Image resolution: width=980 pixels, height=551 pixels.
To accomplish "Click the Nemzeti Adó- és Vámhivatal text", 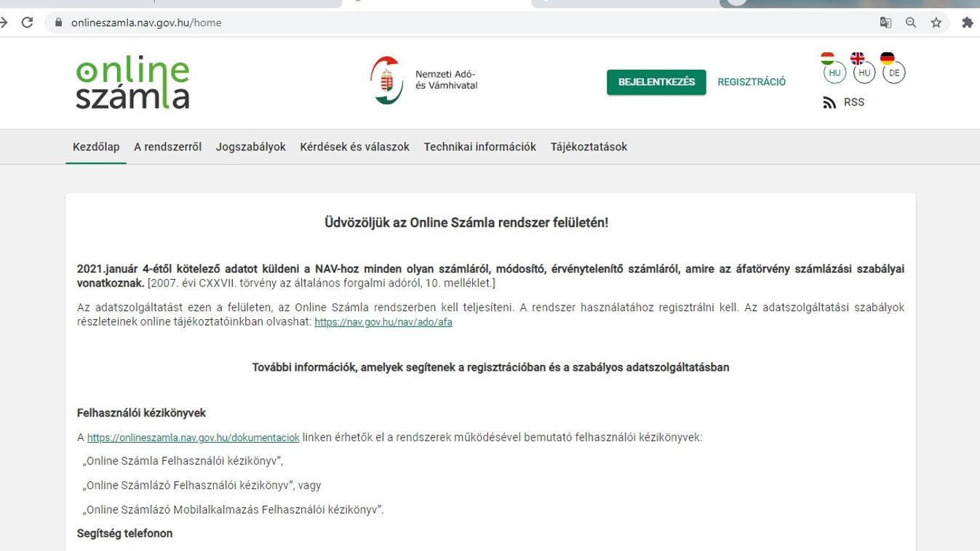I will click(446, 80).
